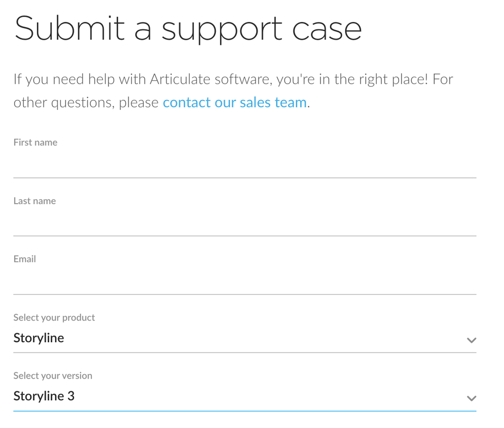Click the 'Email' field label
Viewport: 504px width, 428px height.
pyautogui.click(x=25, y=259)
